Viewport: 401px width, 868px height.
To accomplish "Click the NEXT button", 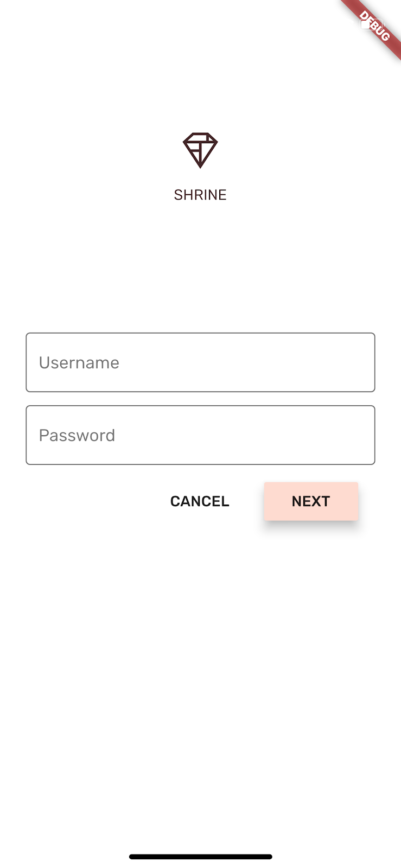I will [311, 501].
